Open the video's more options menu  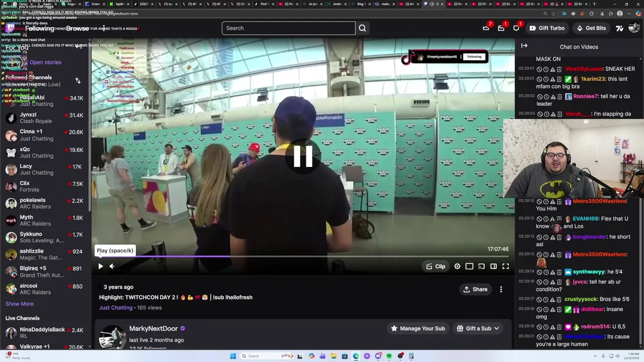(x=501, y=289)
